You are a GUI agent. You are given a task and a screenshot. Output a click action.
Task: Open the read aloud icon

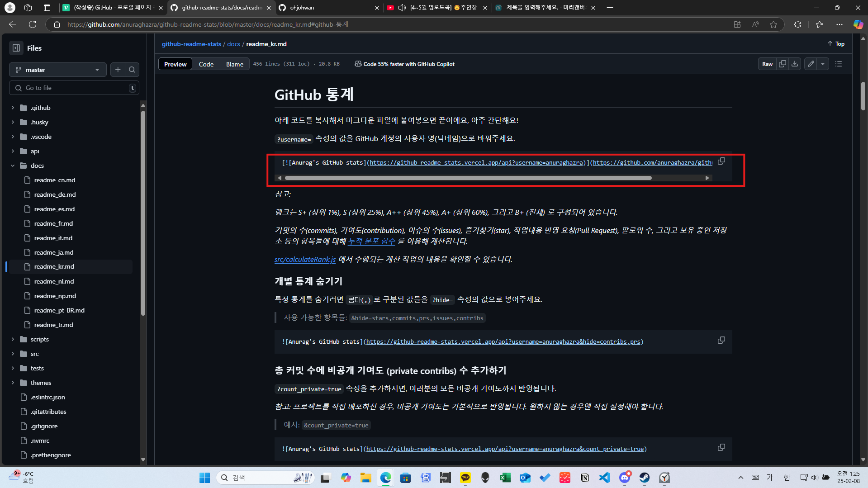[755, 24]
